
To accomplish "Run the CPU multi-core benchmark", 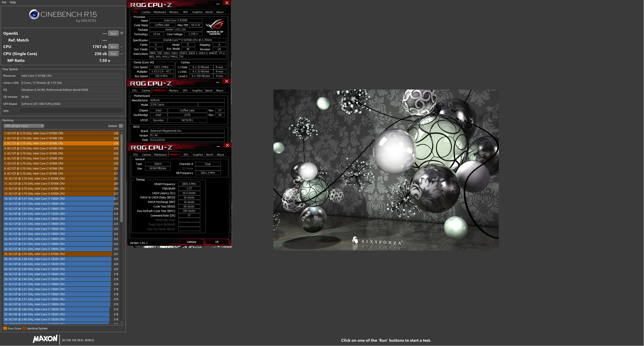I will (x=113, y=47).
